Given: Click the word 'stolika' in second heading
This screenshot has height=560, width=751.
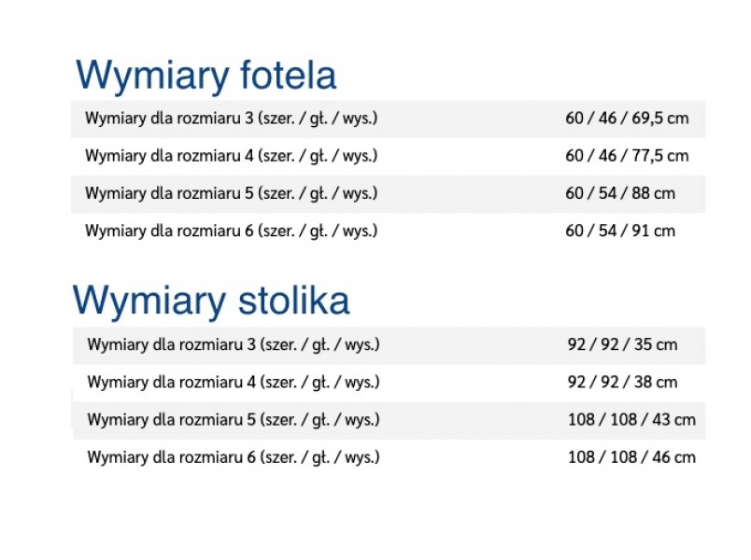Looking at the screenshot, I should click(x=293, y=301).
